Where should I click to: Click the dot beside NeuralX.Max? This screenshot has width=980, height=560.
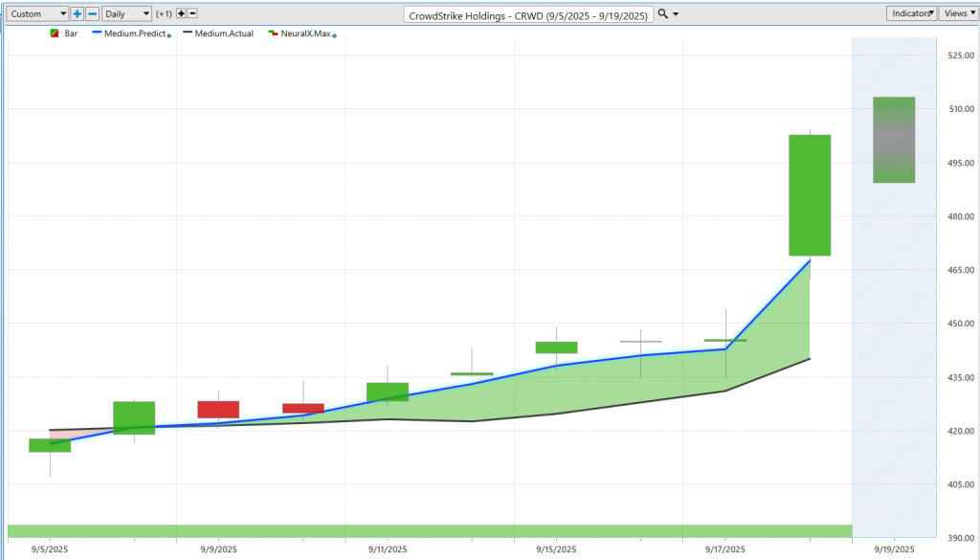pos(334,34)
